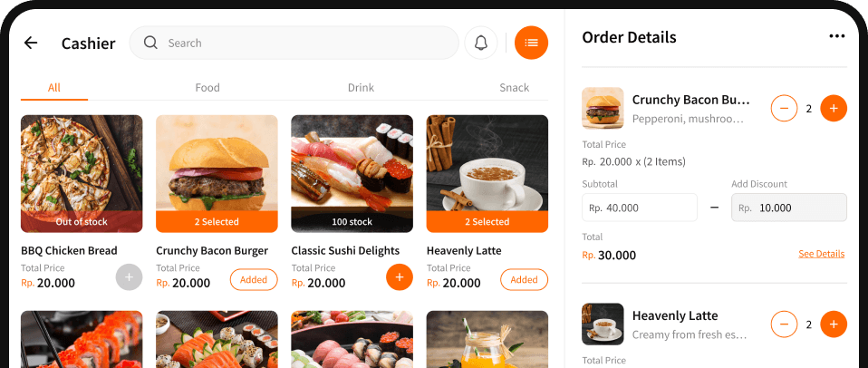This screenshot has width=868, height=368.
Task: Click the grey plus on BBQ Chicken Bread
Action: [129, 277]
